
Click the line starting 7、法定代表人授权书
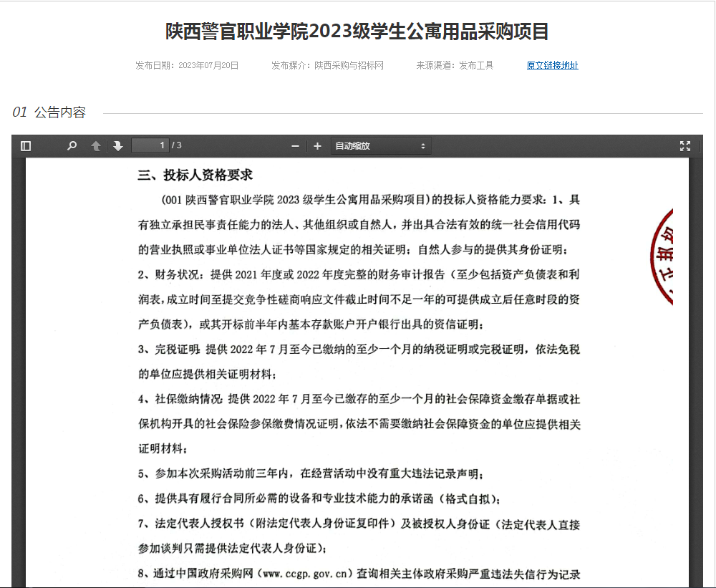point(359,524)
